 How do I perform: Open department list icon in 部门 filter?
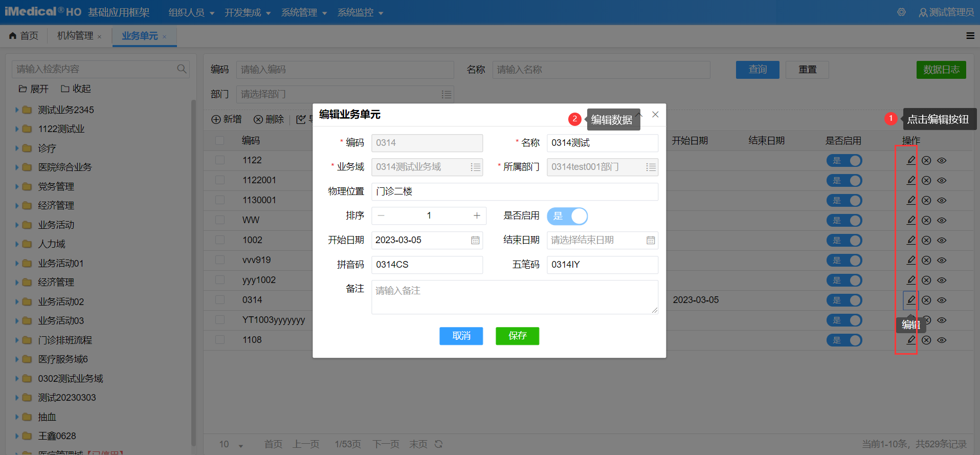tap(446, 94)
